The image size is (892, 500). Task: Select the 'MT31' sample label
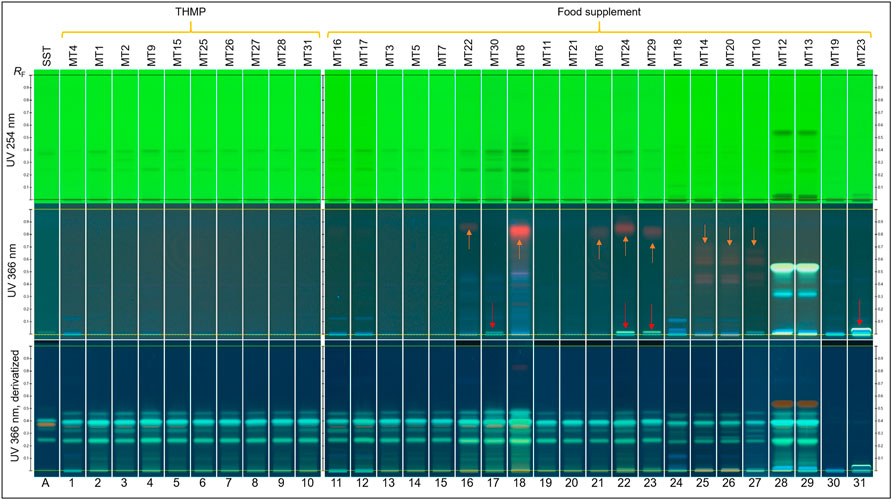click(308, 53)
